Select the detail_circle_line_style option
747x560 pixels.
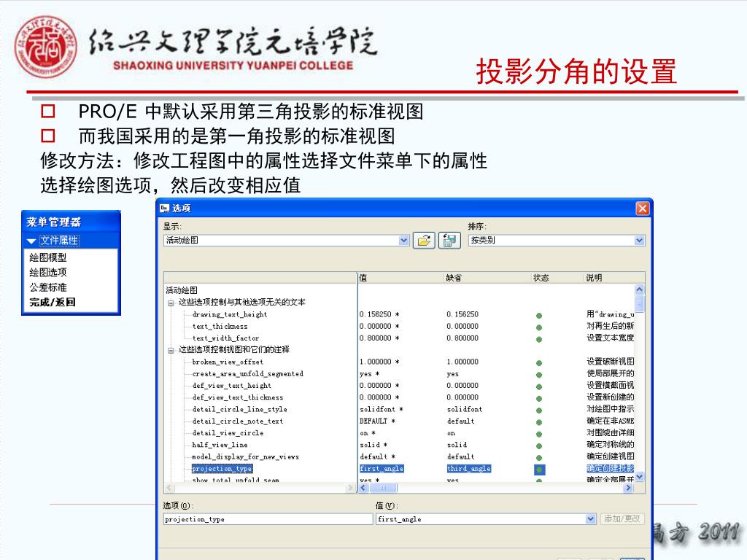pyautogui.click(x=239, y=409)
